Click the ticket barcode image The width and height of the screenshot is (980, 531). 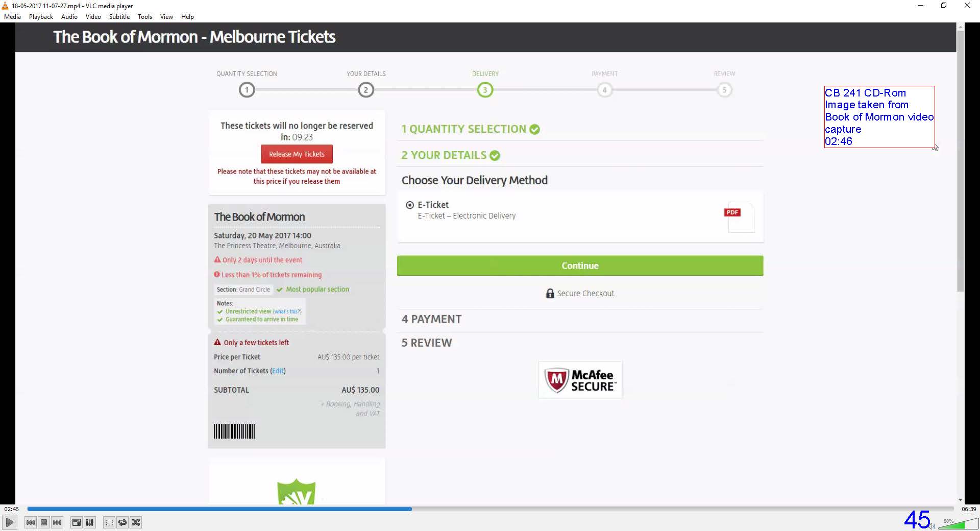point(234,431)
